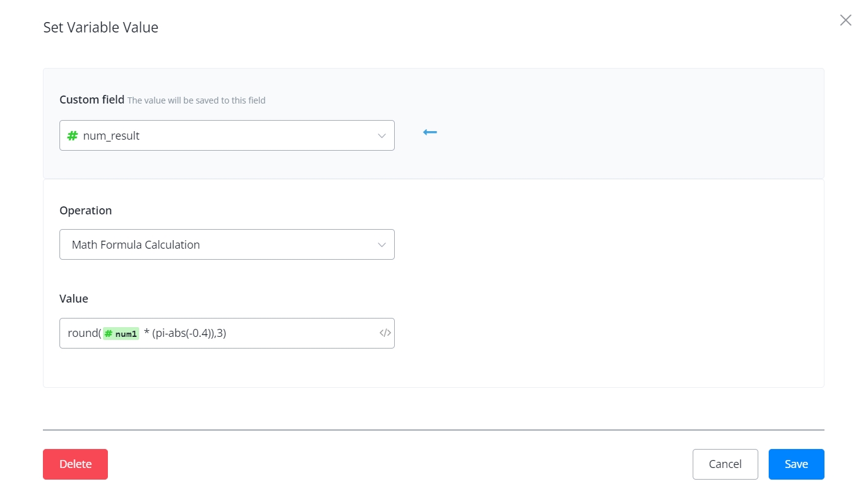Image resolution: width=868 pixels, height=498 pixels.
Task: Click the green hash icon beside num_result
Action: coord(72,136)
